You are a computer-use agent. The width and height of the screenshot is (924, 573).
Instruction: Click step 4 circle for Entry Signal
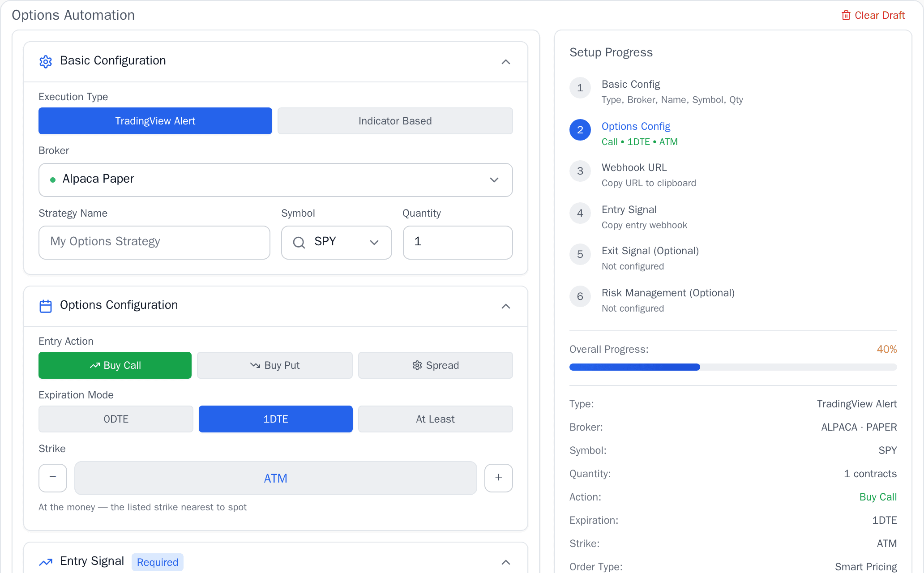click(580, 213)
